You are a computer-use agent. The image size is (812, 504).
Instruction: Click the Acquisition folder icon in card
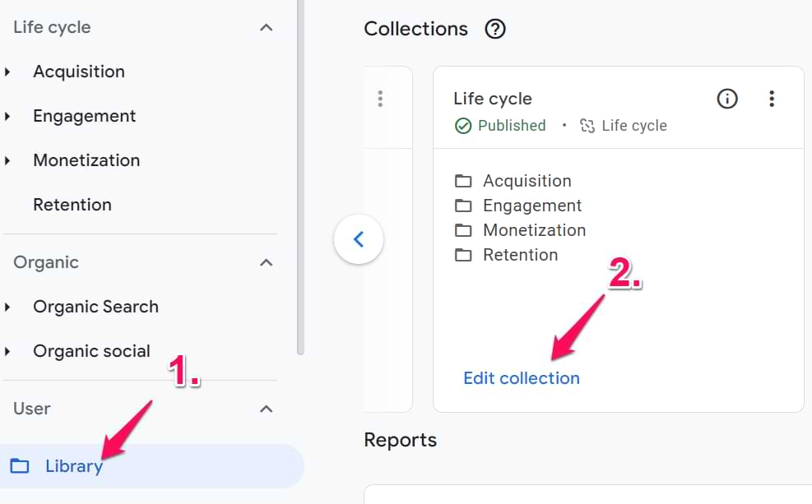[x=463, y=181]
